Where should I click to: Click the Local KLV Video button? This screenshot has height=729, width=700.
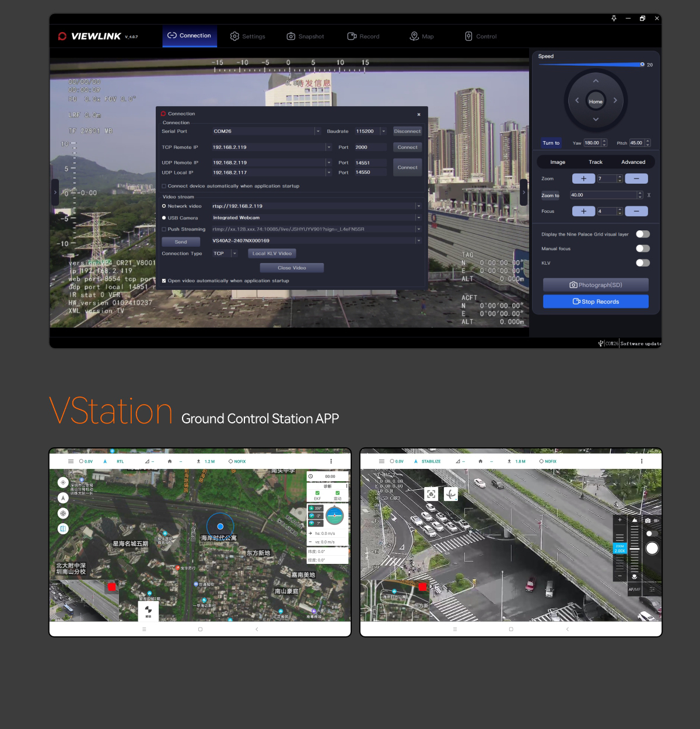coord(272,253)
